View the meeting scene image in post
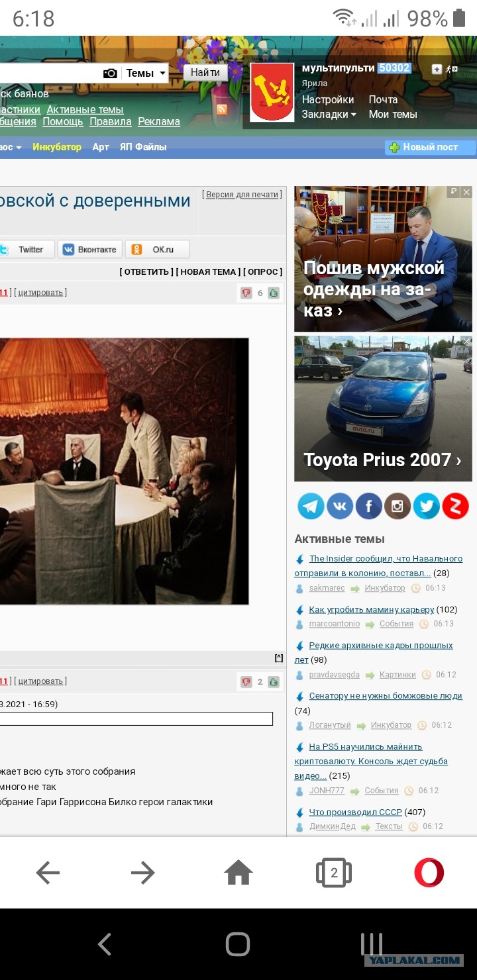Image resolution: width=477 pixels, height=980 pixels. pyautogui.click(x=124, y=471)
